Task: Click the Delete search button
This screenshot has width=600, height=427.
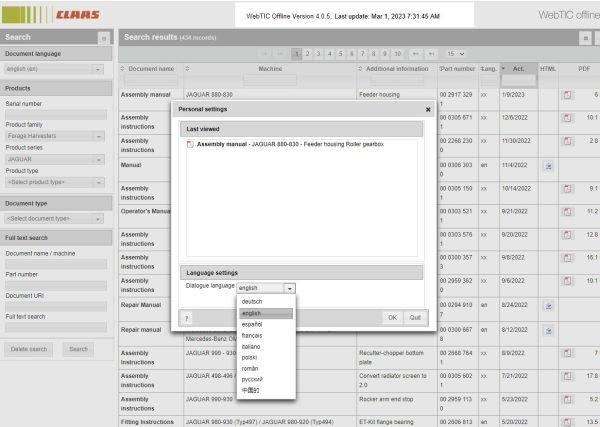Action: 29,349
